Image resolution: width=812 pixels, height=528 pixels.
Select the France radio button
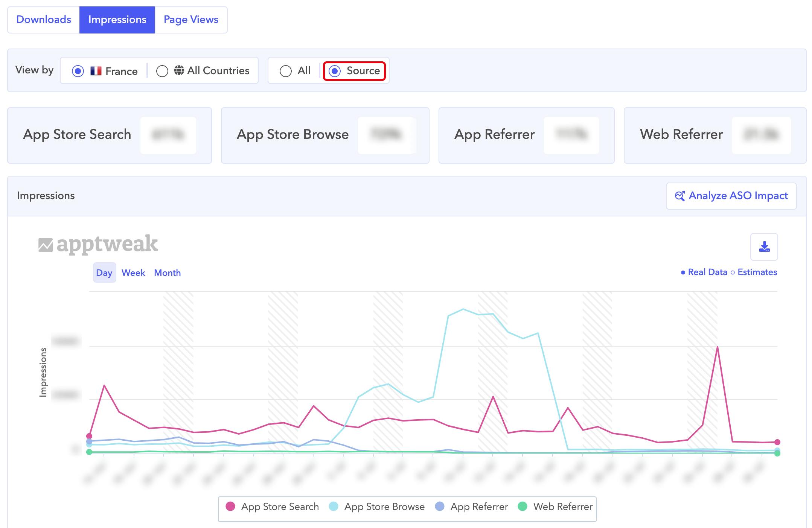(78, 71)
